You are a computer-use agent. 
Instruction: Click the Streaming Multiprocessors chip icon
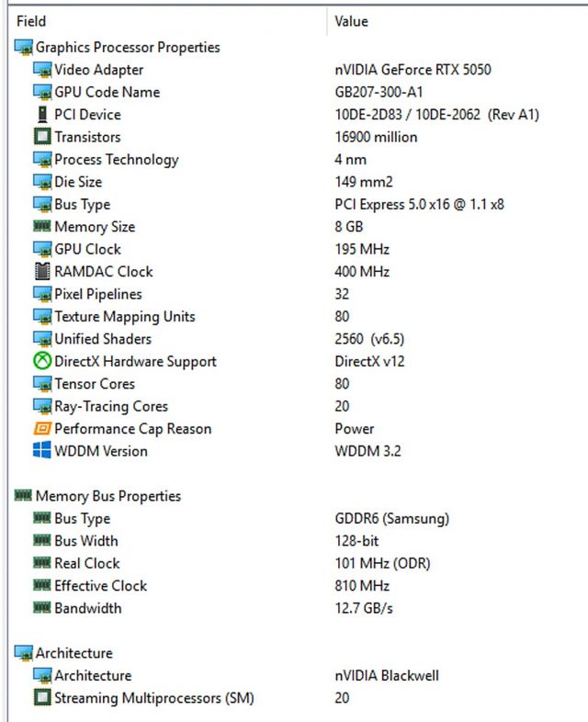[42, 698]
